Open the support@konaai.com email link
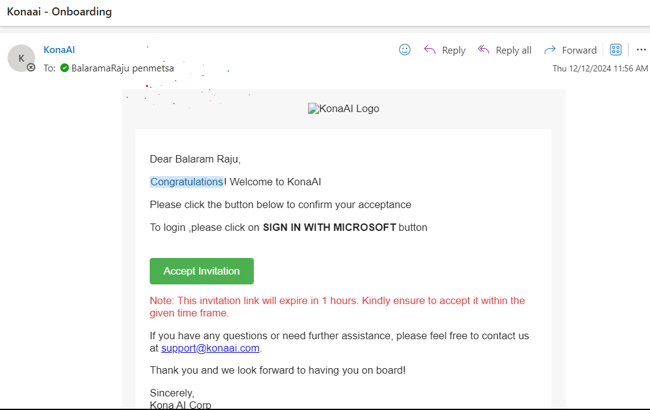The image size is (650, 410). pyautogui.click(x=210, y=348)
